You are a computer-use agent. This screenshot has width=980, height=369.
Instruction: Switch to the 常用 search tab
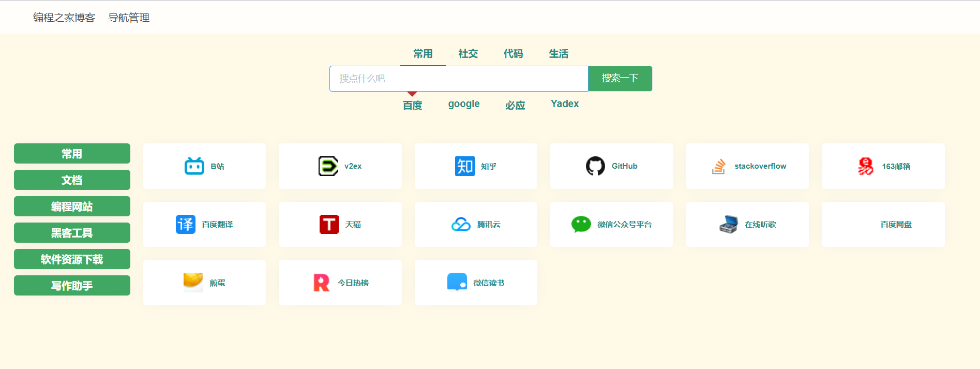pos(423,54)
